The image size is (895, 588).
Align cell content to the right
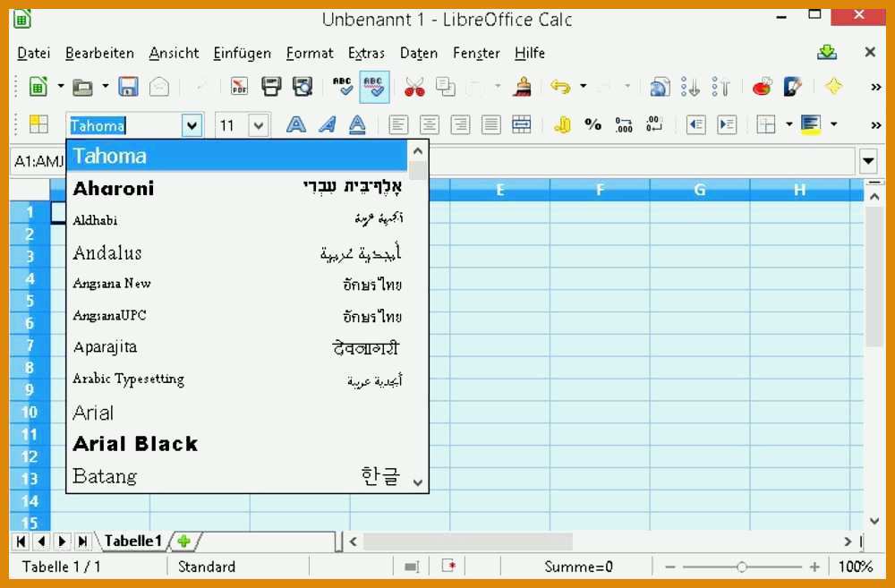coord(460,124)
